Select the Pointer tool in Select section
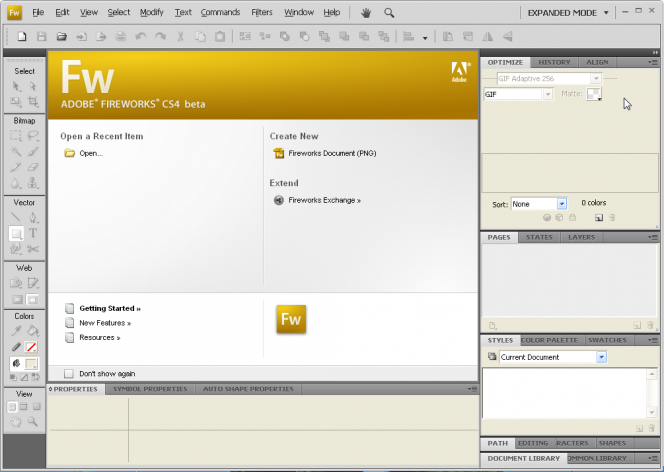This screenshot has height=472, width=664. pos(16,86)
